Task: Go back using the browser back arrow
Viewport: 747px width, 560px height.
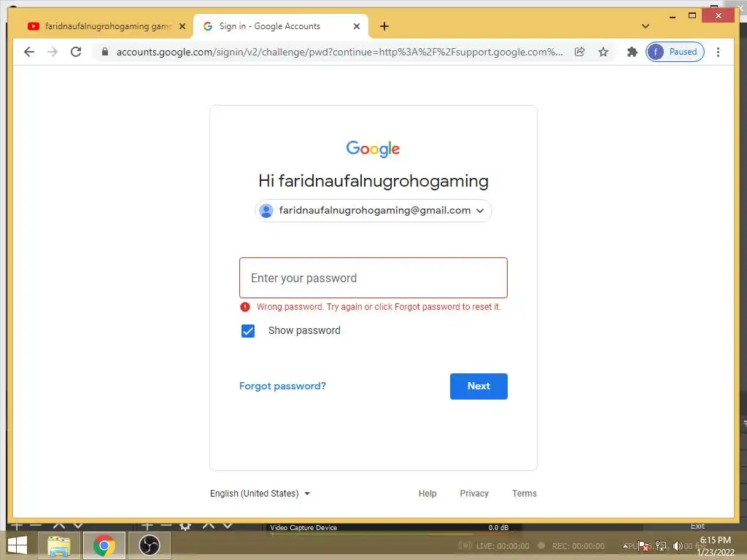Action: tap(29, 52)
